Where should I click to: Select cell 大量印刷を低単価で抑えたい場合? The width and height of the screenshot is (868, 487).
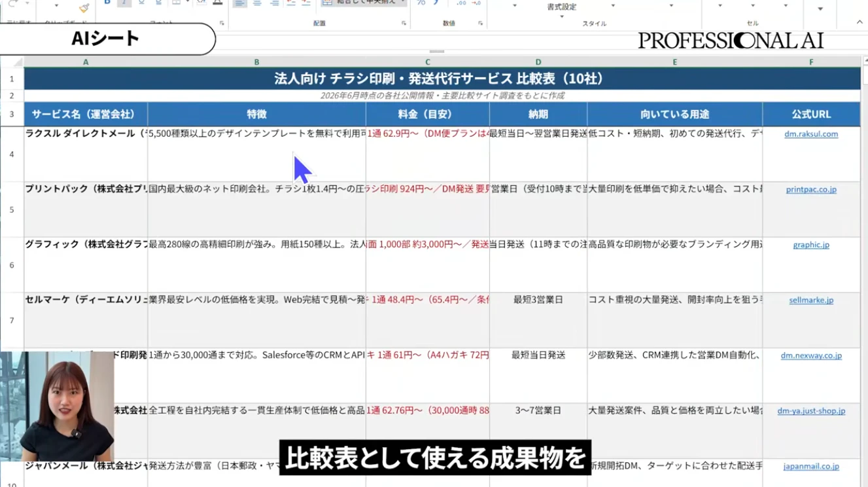[674, 209]
